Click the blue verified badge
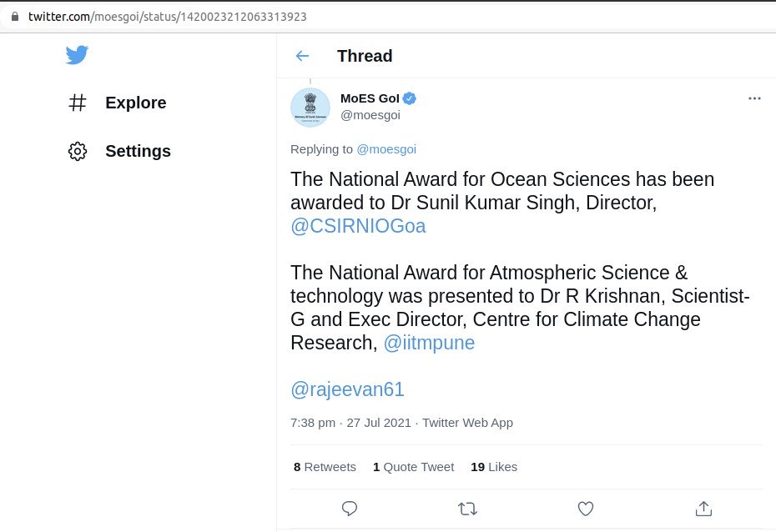 pyautogui.click(x=410, y=98)
